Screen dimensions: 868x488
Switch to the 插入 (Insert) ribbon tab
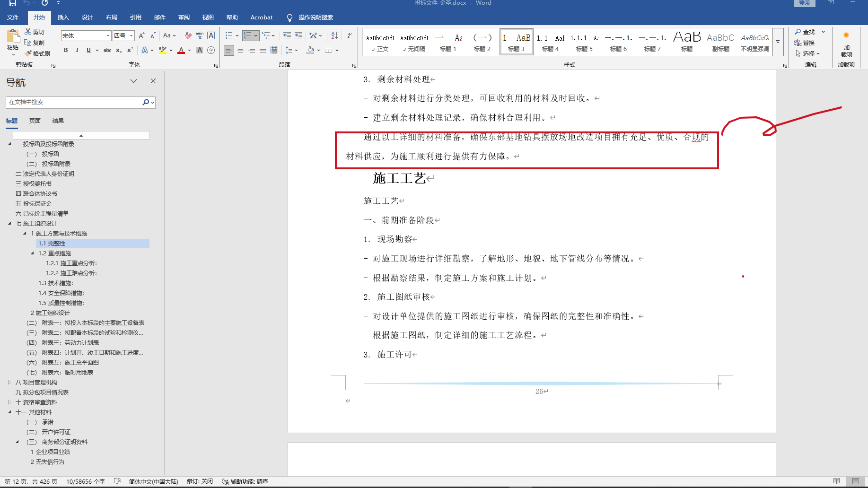pyautogui.click(x=63, y=17)
